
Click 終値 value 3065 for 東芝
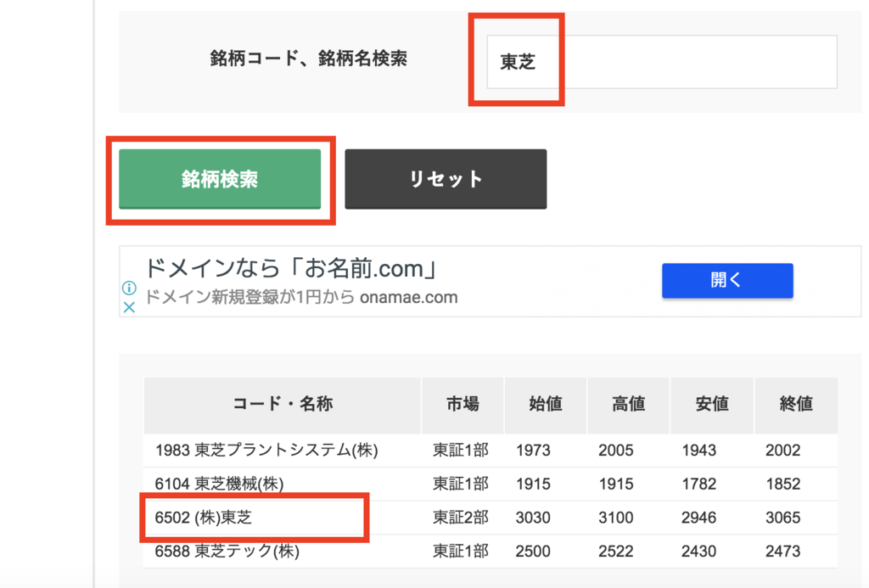coord(783,518)
